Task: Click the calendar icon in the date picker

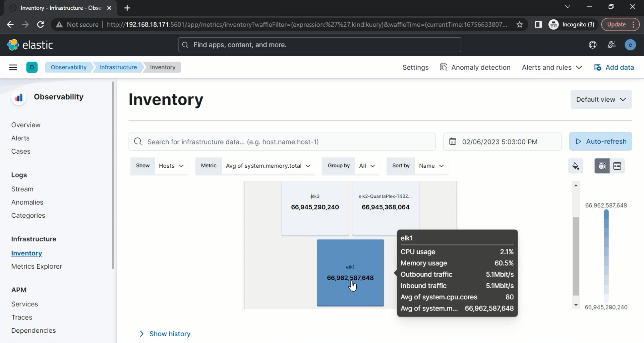Action: (x=453, y=141)
